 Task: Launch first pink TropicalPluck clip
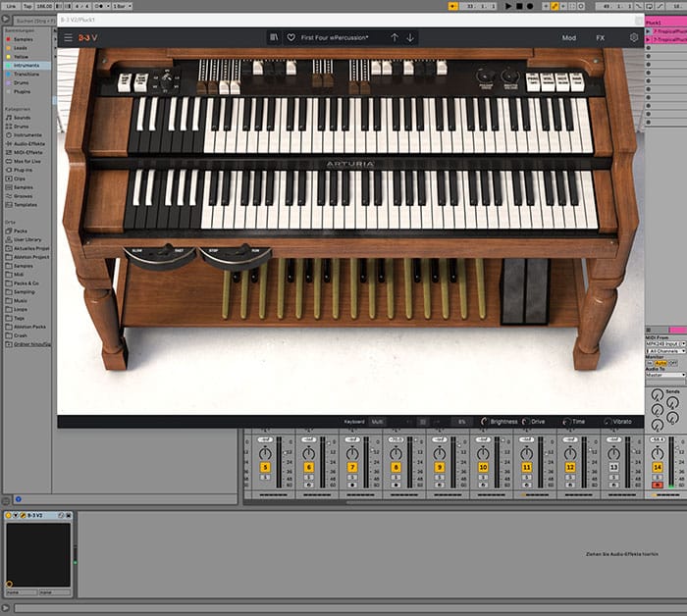point(649,31)
